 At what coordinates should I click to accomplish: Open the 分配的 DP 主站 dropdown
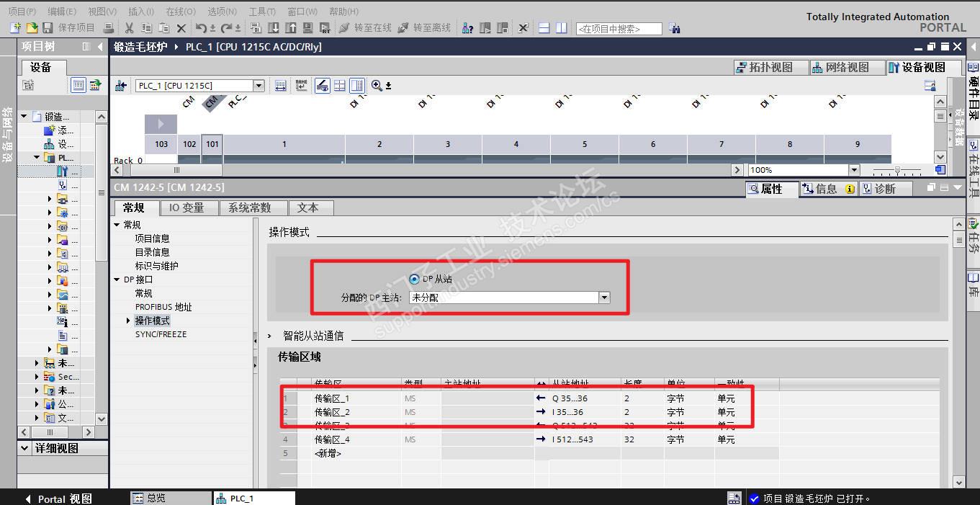click(x=604, y=297)
